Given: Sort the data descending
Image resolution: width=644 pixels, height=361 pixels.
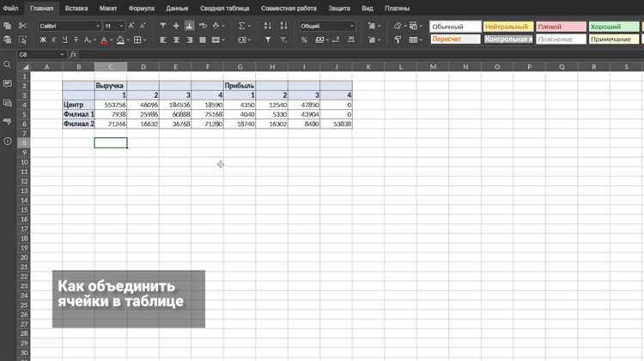Looking at the screenshot, I should pyautogui.click(x=284, y=26).
